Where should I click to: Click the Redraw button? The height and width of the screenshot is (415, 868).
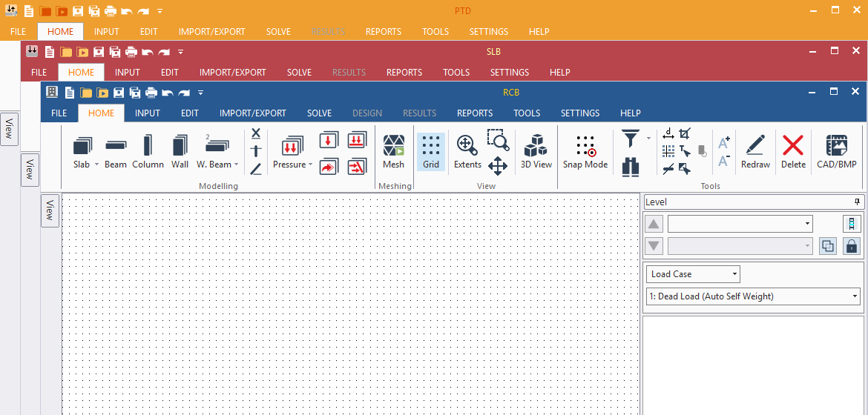click(755, 152)
